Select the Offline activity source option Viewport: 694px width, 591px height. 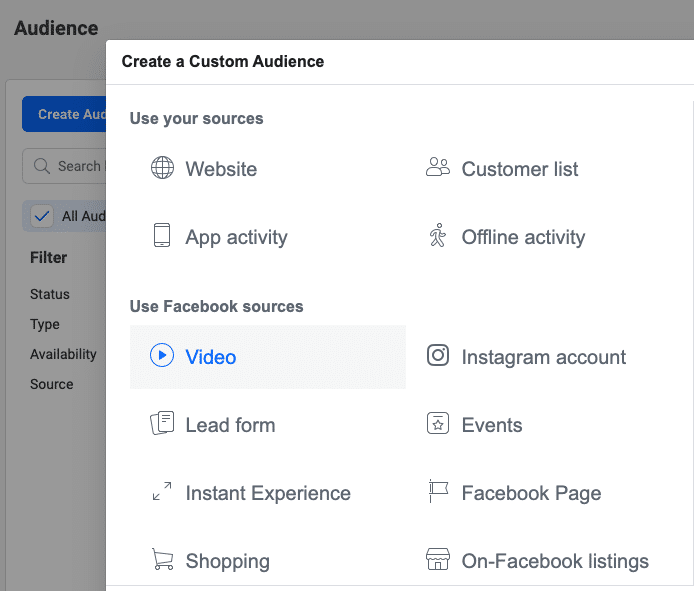pos(544,237)
